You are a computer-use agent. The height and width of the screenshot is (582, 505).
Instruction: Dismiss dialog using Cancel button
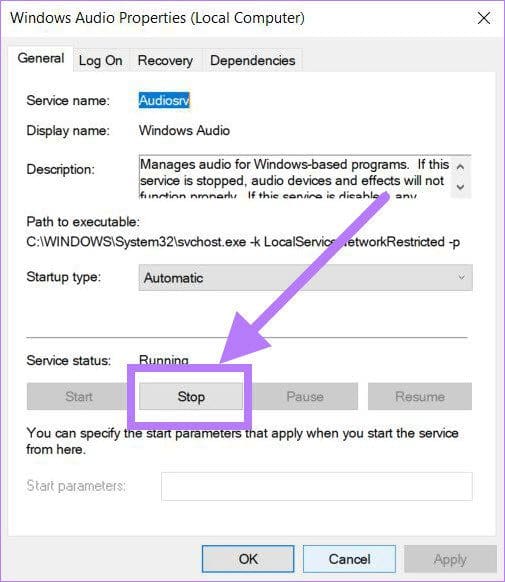click(x=349, y=559)
